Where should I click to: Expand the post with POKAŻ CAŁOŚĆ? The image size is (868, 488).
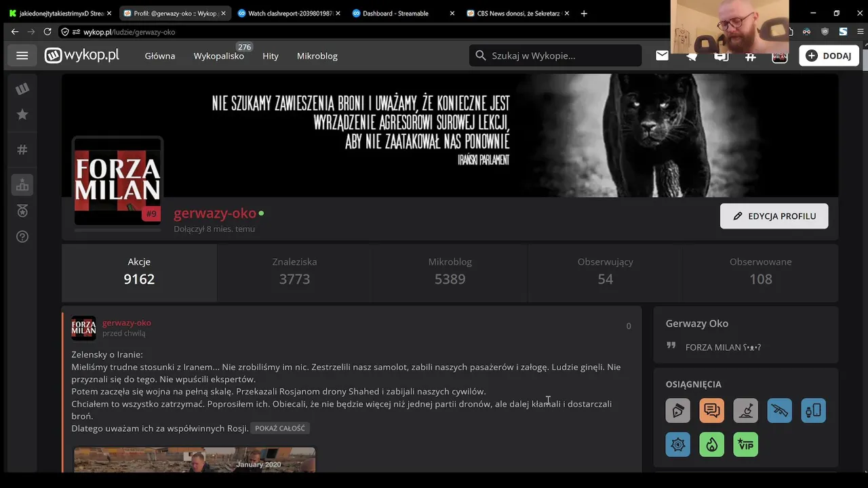click(280, 428)
